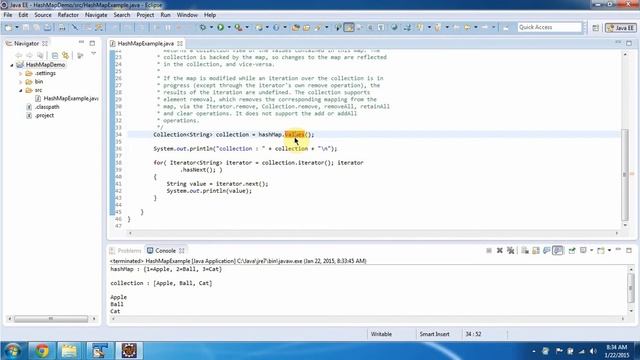Open dropdown next to New file icon
640x360 pixels.
coord(17,27)
